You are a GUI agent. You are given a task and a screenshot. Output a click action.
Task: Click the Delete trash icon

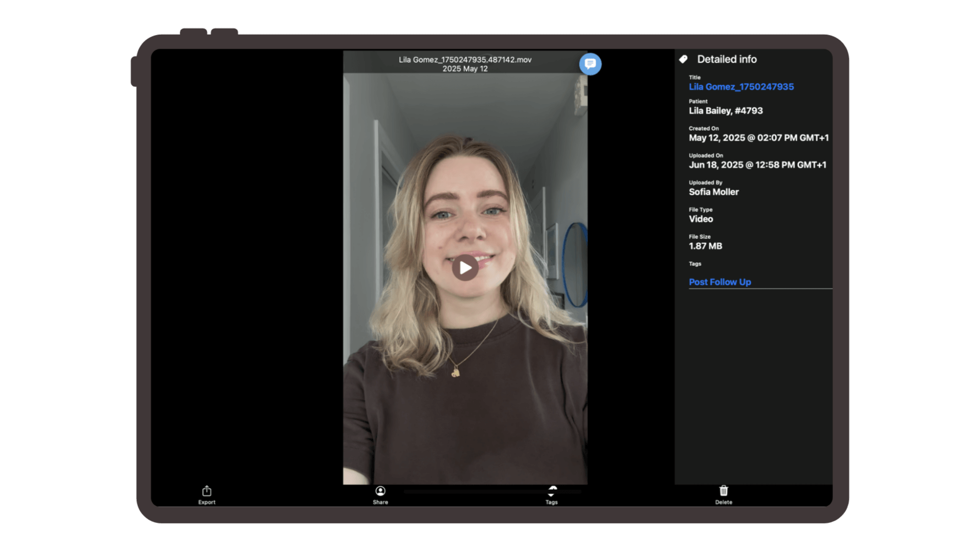(723, 491)
